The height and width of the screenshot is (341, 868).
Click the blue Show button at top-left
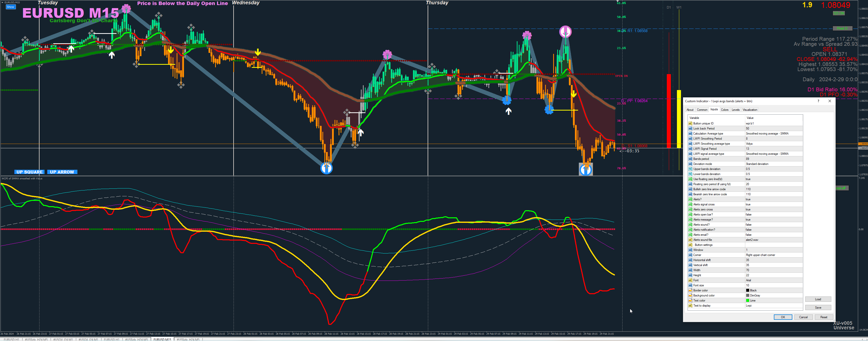pyautogui.click(x=10, y=7)
